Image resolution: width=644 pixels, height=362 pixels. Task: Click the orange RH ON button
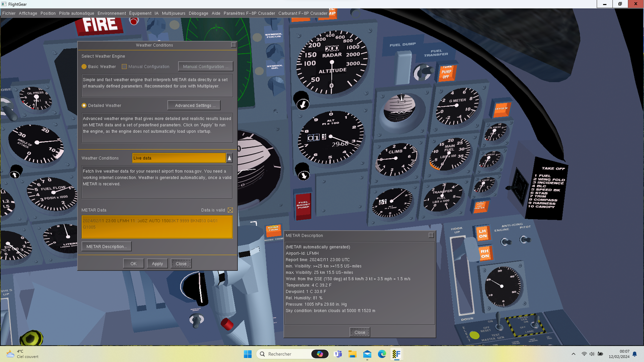pyautogui.click(x=484, y=253)
